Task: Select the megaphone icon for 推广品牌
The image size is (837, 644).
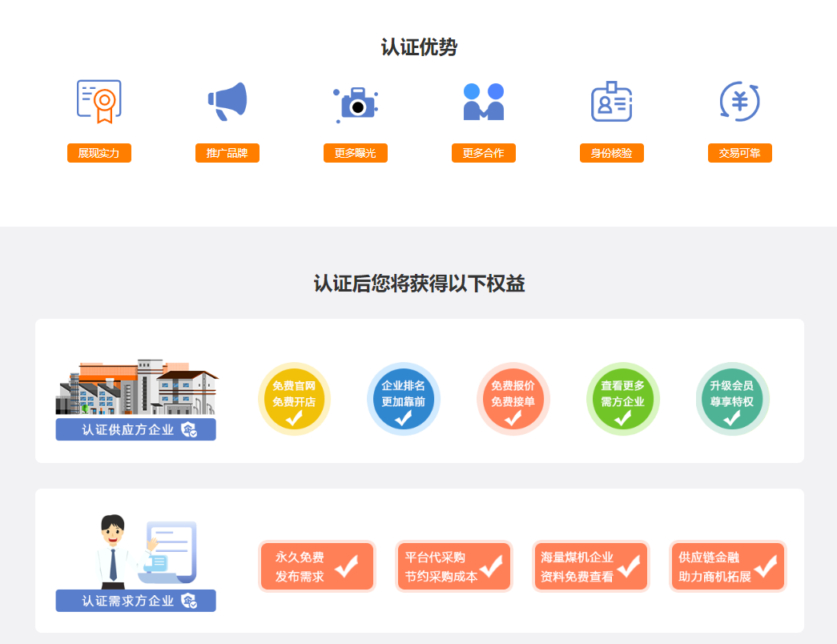Action: [227, 100]
